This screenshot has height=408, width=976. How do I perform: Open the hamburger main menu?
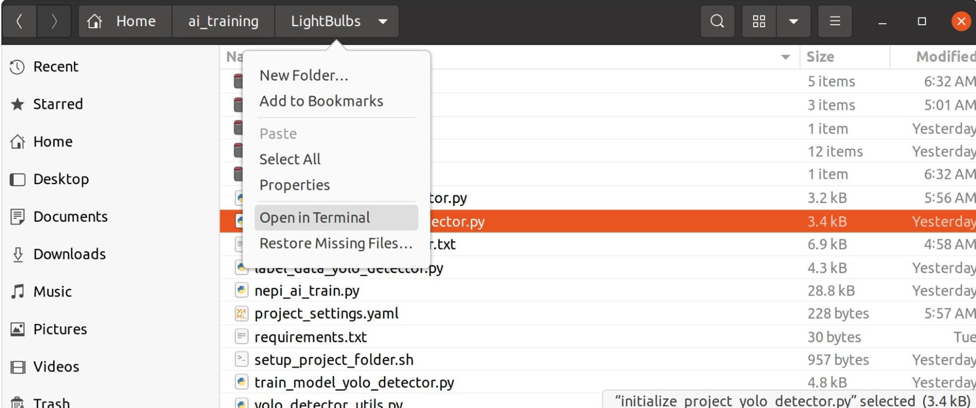(835, 21)
